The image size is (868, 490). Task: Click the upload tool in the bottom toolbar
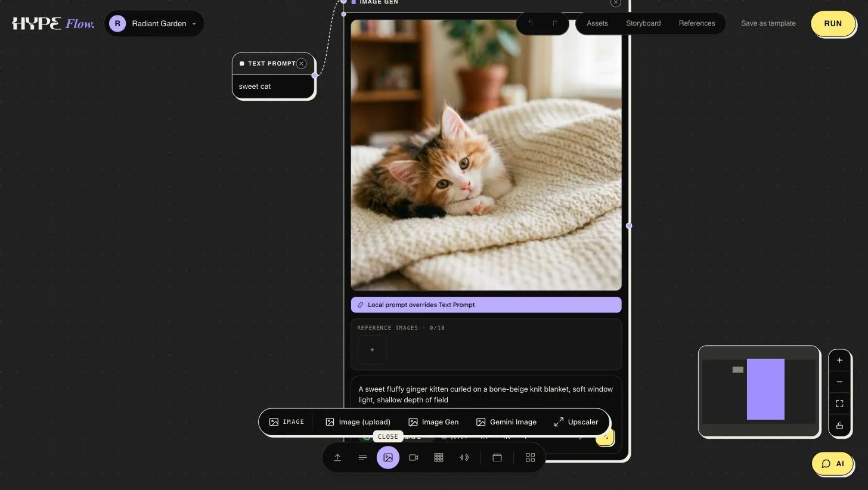tap(337, 458)
